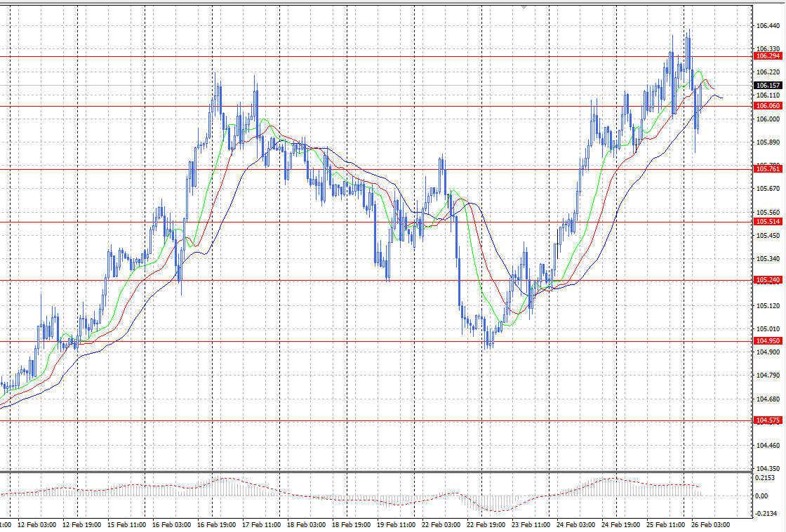786x532 pixels.
Task: Click the 22 Feb 19:00 time label
Action: click(486, 525)
